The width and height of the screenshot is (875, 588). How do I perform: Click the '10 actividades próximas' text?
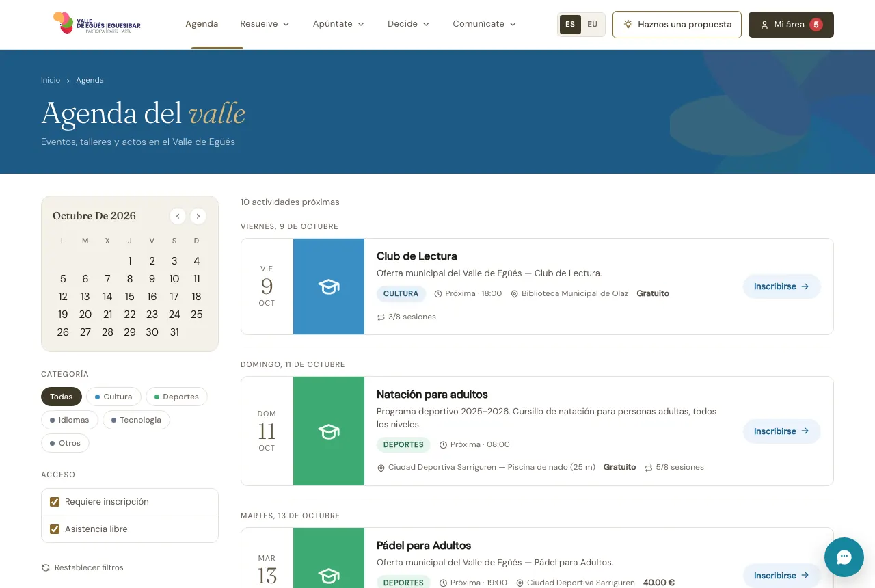(x=290, y=202)
